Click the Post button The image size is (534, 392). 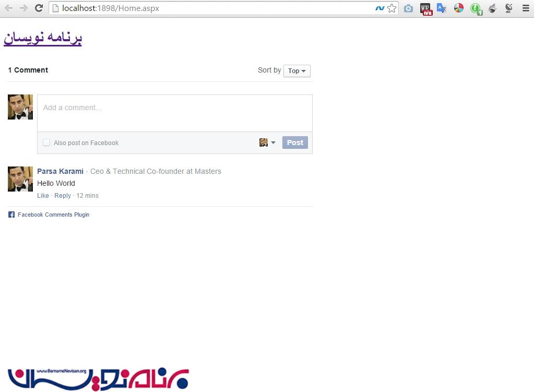point(295,142)
